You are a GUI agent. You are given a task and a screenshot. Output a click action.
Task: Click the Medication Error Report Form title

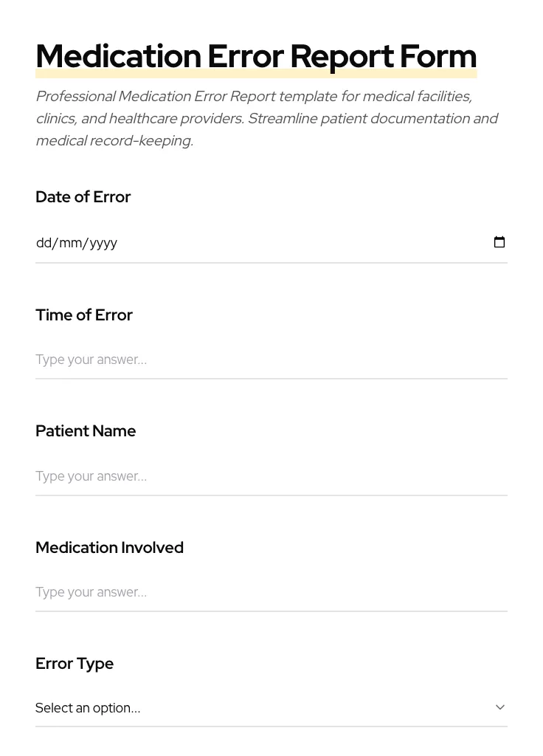point(256,55)
